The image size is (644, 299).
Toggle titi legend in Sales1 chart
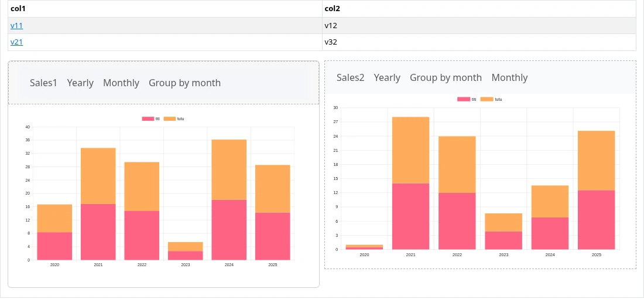(150, 119)
